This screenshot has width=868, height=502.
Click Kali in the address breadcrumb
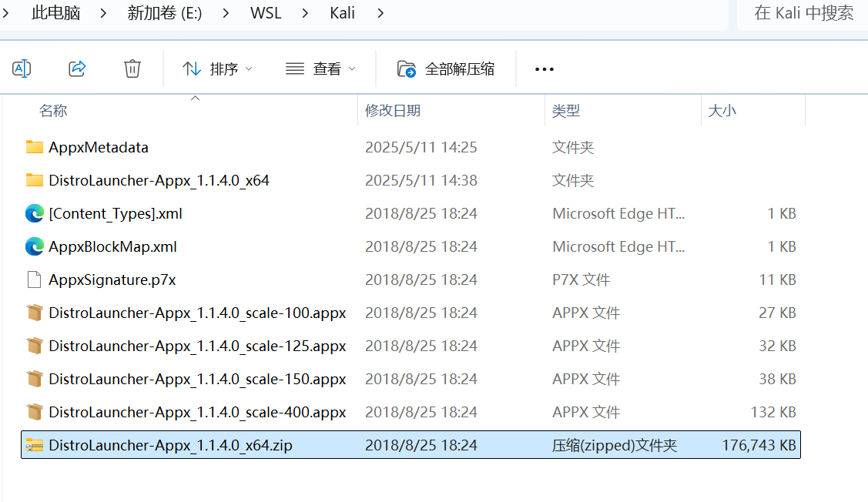[342, 13]
